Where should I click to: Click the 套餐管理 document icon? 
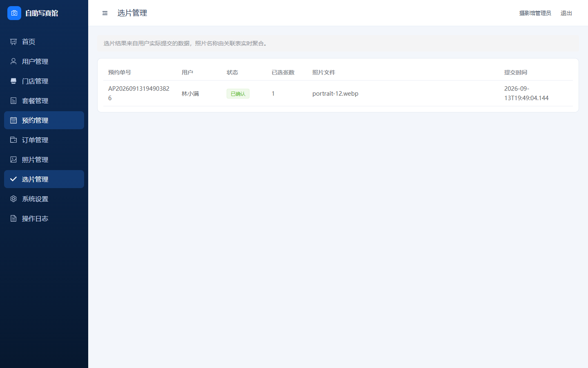[13, 101]
